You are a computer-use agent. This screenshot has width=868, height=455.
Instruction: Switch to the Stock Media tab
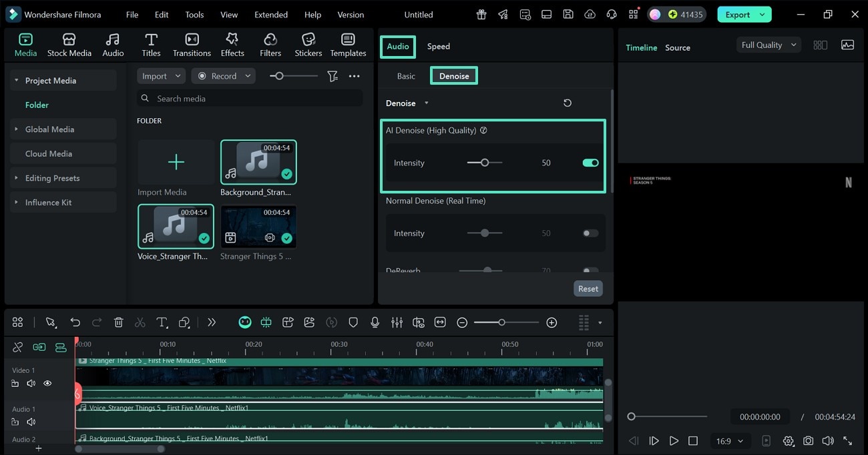coord(69,44)
